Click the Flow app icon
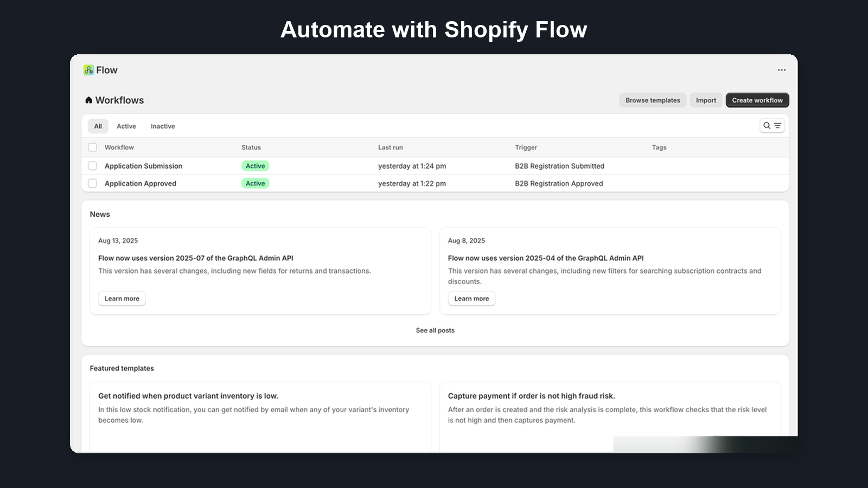This screenshot has height=488, width=868. point(88,69)
